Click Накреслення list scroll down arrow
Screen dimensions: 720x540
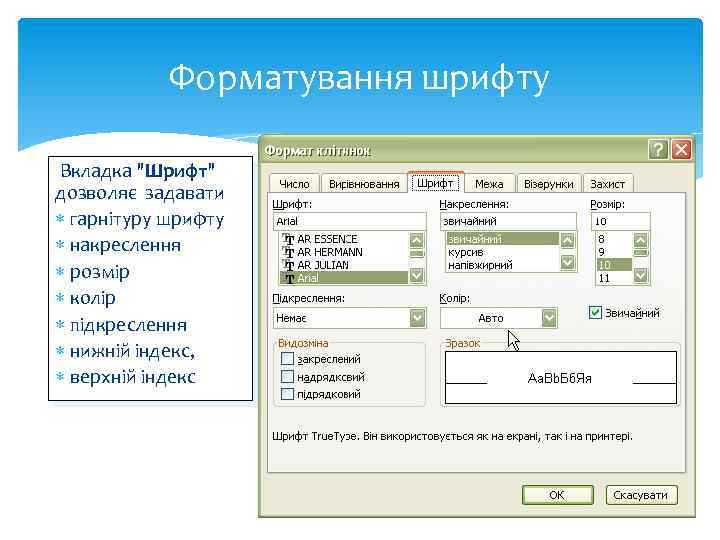point(568,263)
